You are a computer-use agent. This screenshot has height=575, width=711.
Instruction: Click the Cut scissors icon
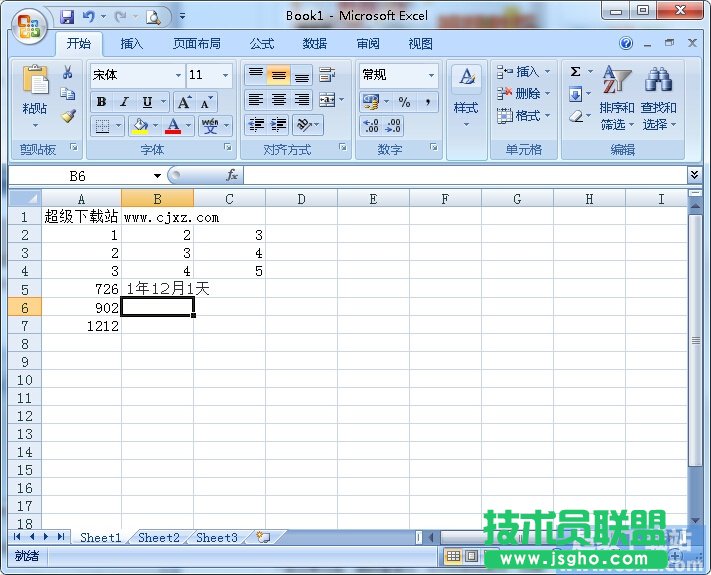pos(68,73)
